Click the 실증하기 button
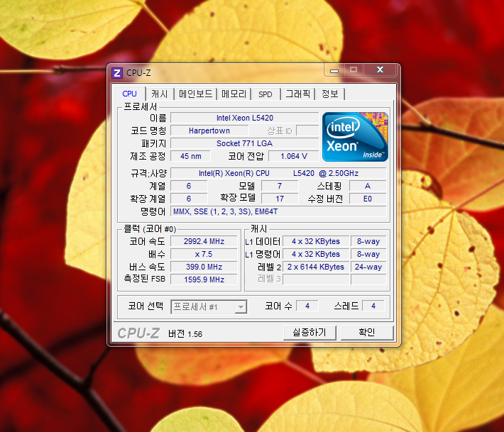 [x=309, y=333]
